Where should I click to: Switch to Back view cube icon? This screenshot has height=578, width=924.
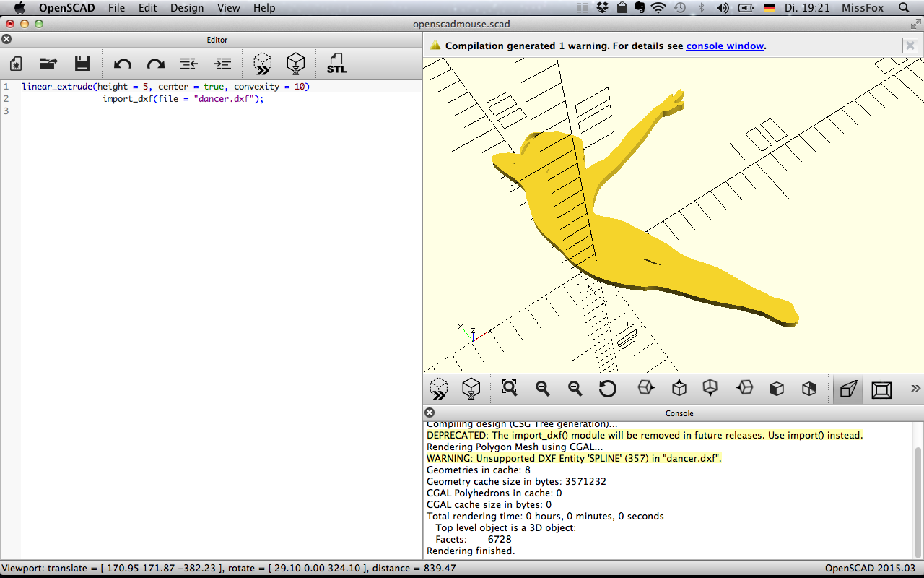(809, 389)
